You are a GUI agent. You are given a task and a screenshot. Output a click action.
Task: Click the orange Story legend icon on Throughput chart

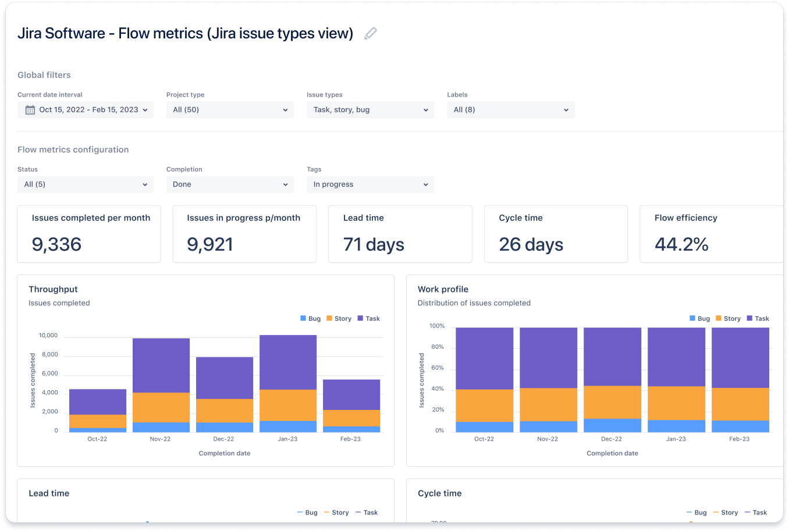[x=330, y=318]
